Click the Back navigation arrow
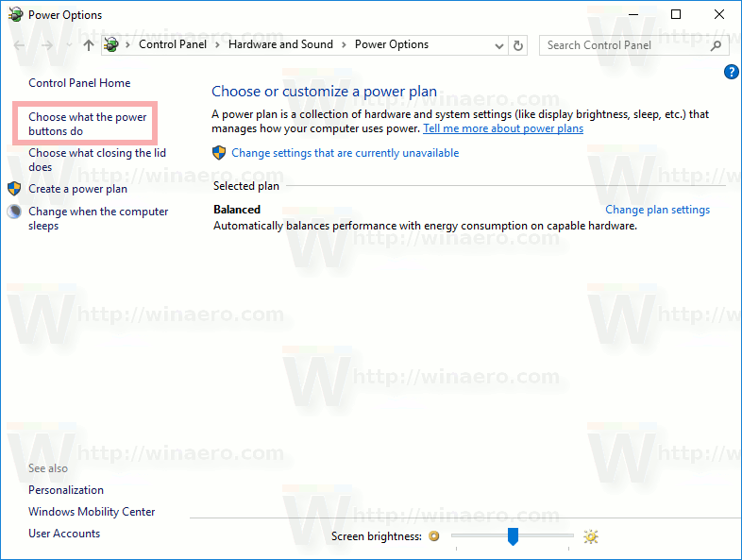The height and width of the screenshot is (560, 742). coord(20,45)
